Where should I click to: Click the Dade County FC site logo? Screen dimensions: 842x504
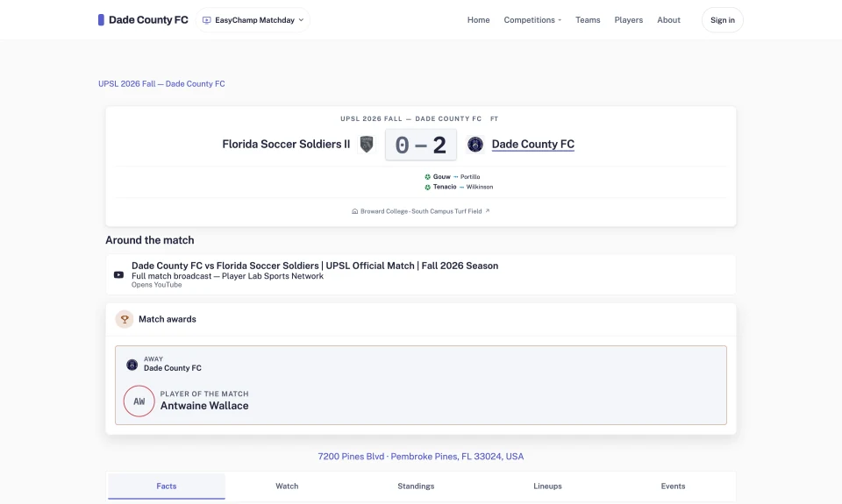(x=143, y=20)
